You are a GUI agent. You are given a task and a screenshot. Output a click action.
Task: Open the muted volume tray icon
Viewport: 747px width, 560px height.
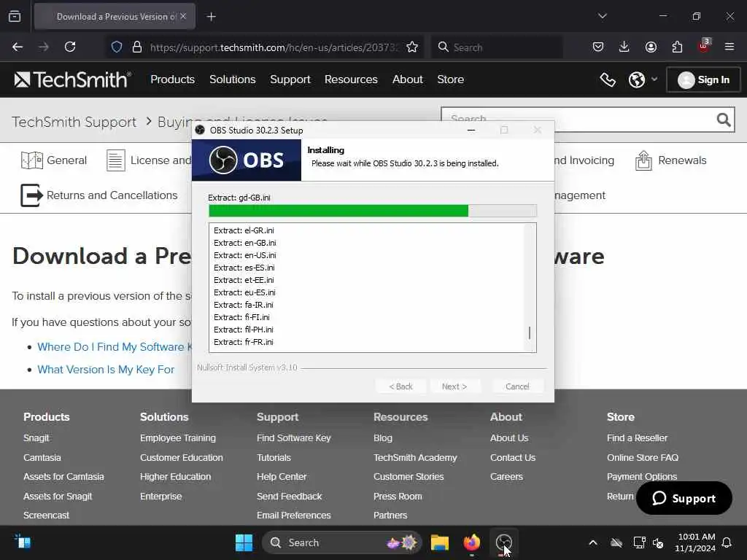[658, 542]
